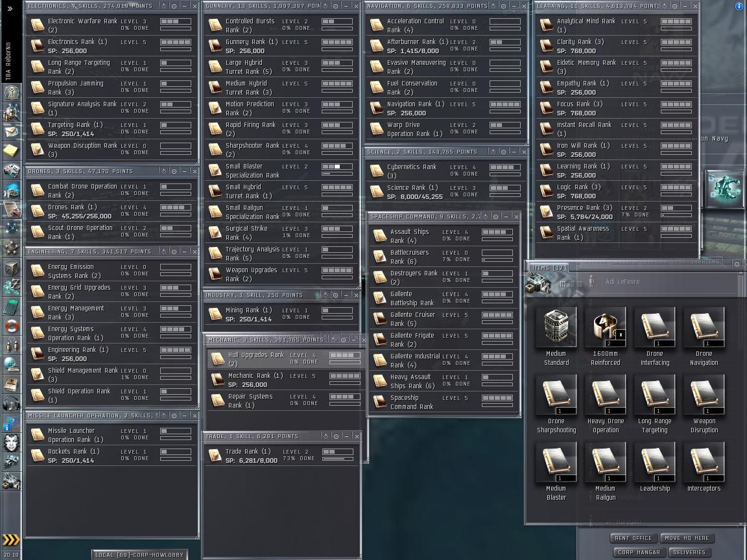The height and width of the screenshot is (560, 747).
Task: Collapse the Mechanic window via minimize
Action: pos(354,340)
